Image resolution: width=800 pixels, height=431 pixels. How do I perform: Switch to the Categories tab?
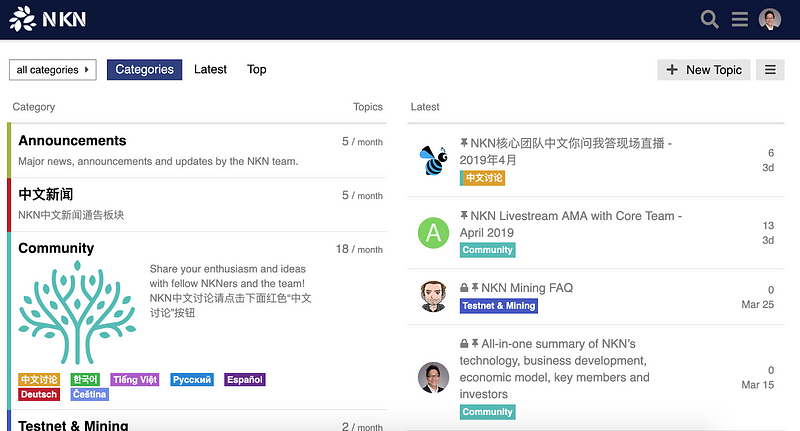pos(144,69)
